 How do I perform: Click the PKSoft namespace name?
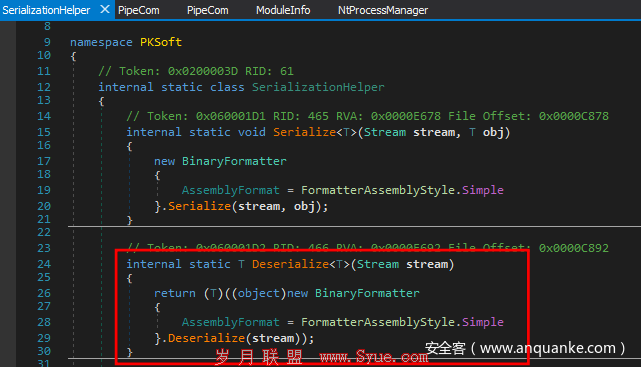pyautogui.click(x=161, y=42)
